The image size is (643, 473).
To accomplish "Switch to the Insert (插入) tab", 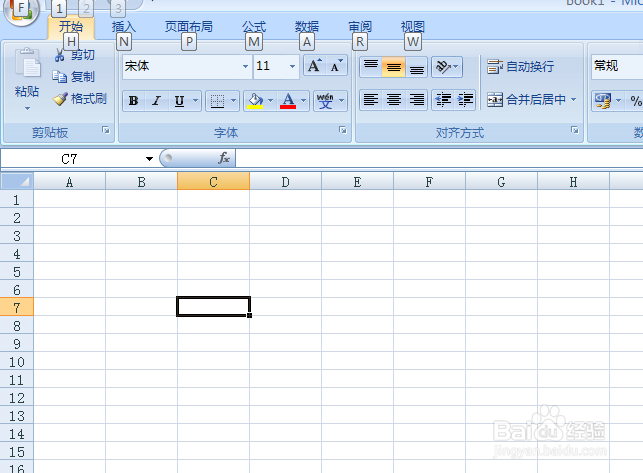I will [123, 27].
